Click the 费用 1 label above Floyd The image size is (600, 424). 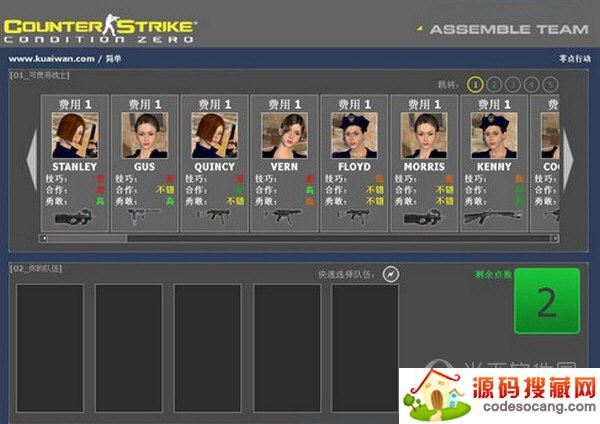tap(354, 104)
